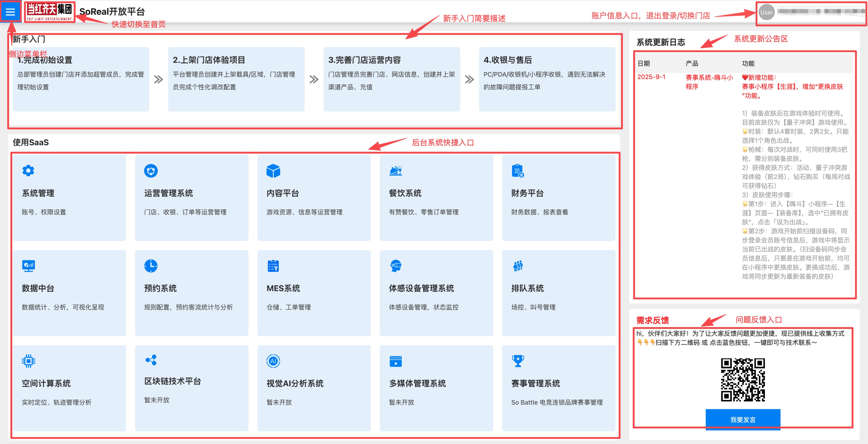This screenshot has width=868, height=444.
Task: Open the hamburger sidebar menu
Action: point(10,12)
